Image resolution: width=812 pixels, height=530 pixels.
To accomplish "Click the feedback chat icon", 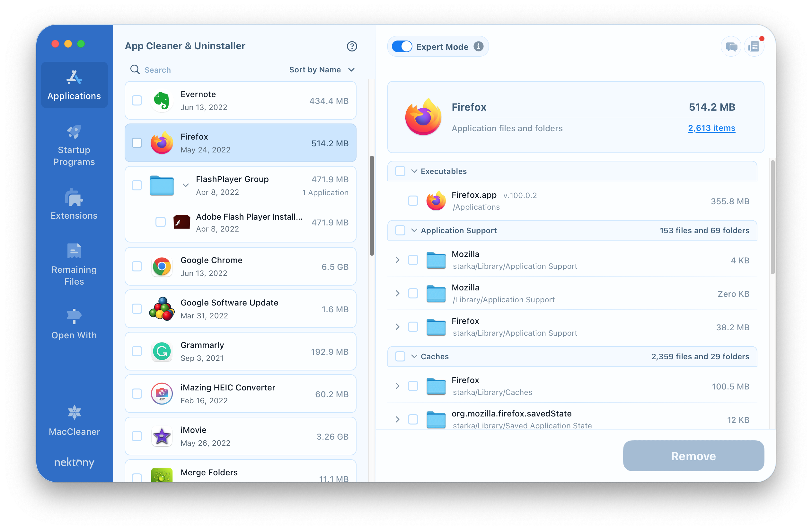I will 728,47.
